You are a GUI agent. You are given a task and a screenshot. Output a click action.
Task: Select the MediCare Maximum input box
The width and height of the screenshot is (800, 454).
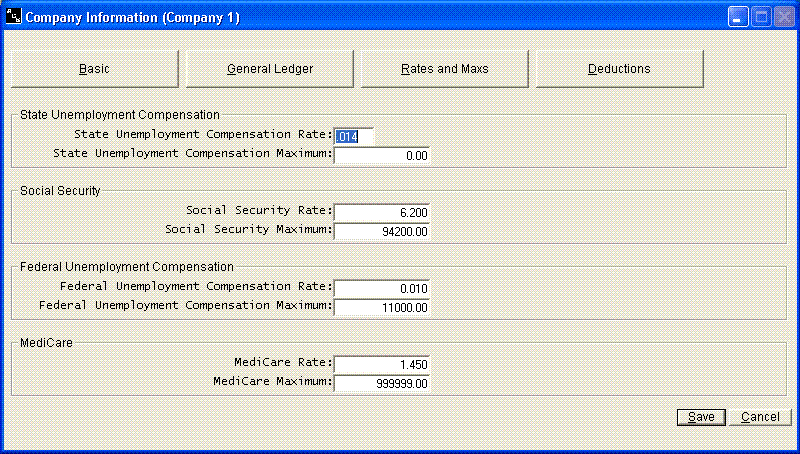(382, 382)
